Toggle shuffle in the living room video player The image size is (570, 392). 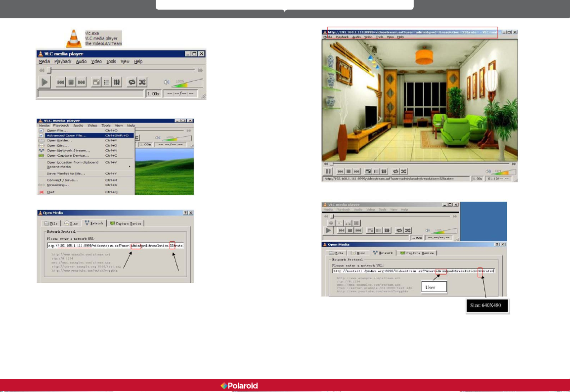pyautogui.click(x=404, y=171)
